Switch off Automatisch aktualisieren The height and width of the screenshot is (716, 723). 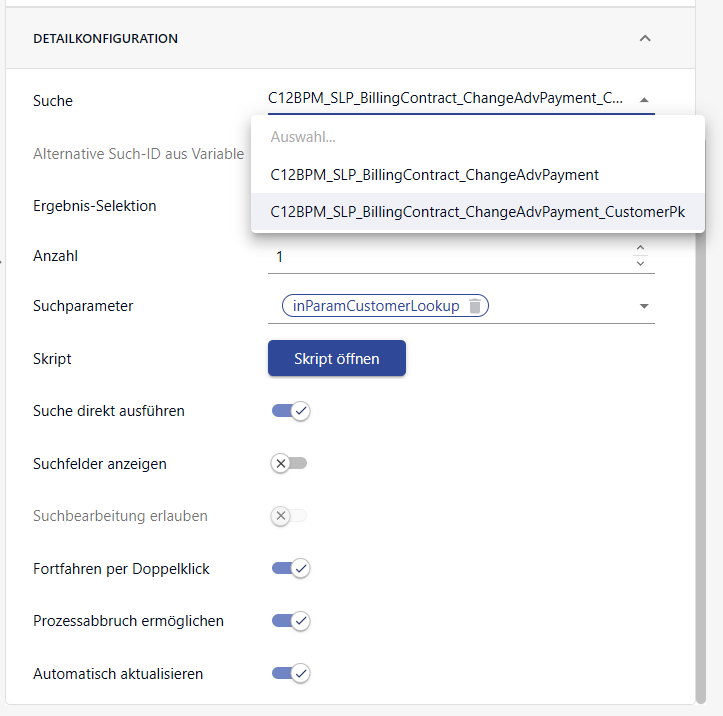tap(291, 673)
